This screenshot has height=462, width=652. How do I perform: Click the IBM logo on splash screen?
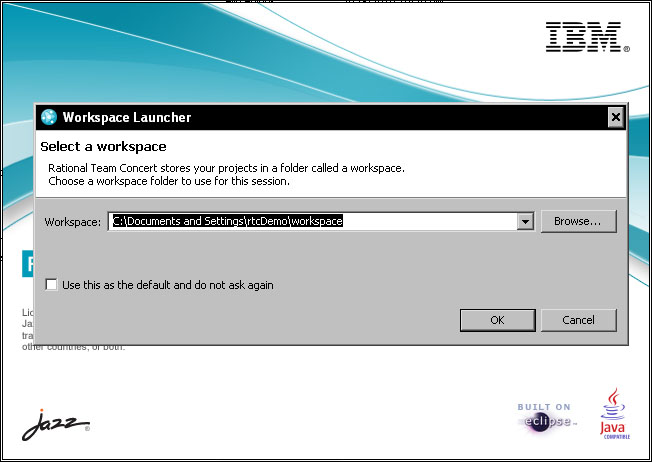click(x=587, y=37)
